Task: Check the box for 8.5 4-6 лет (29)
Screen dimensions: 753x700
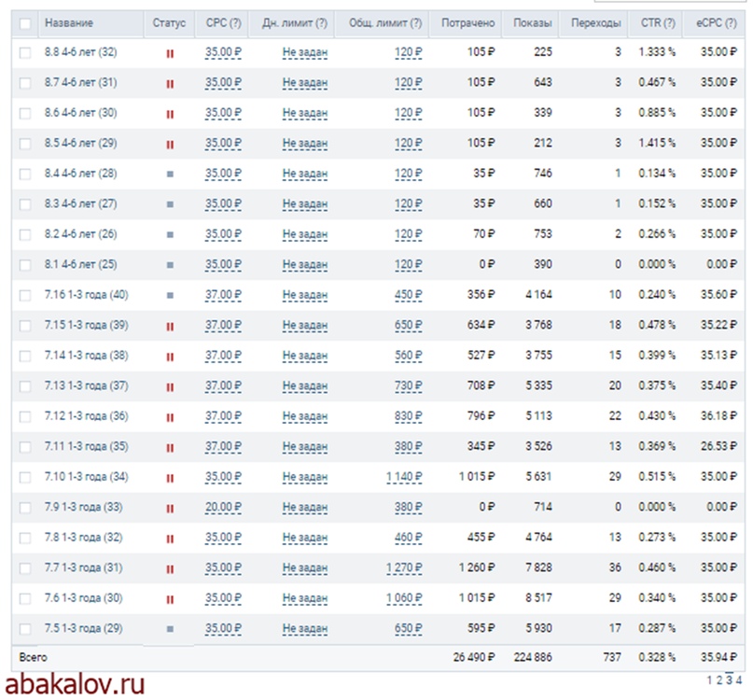Action: (25, 144)
